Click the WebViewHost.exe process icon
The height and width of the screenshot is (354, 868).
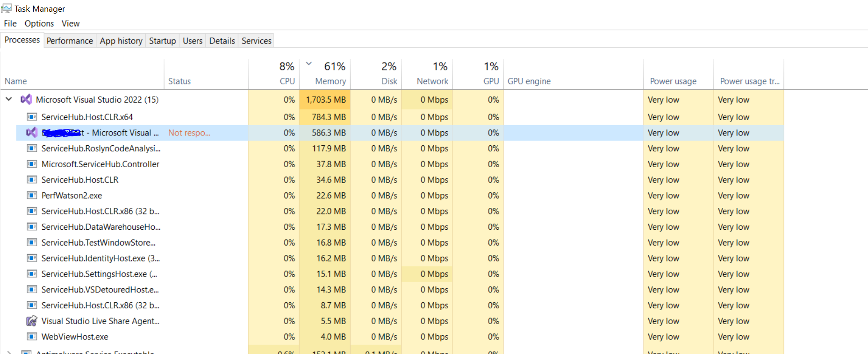point(32,337)
